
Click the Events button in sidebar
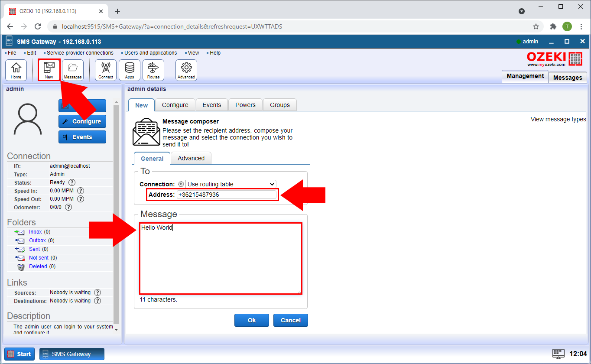click(x=82, y=137)
